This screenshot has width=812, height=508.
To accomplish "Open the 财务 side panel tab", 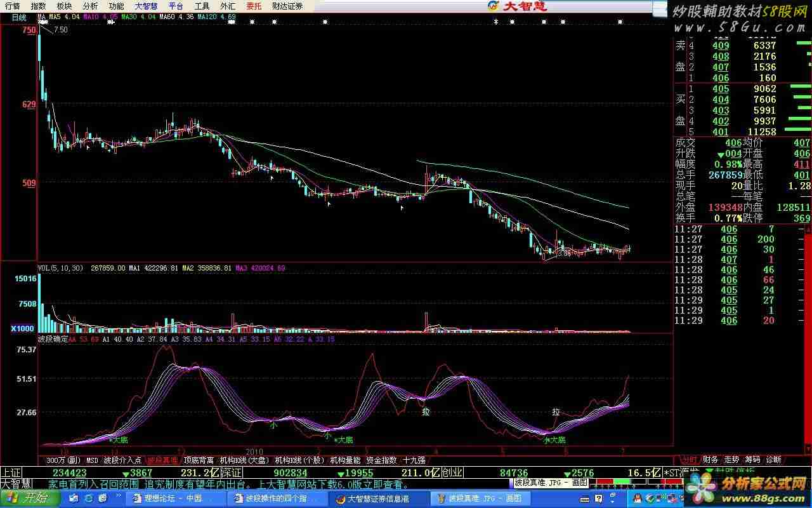I will (710, 460).
